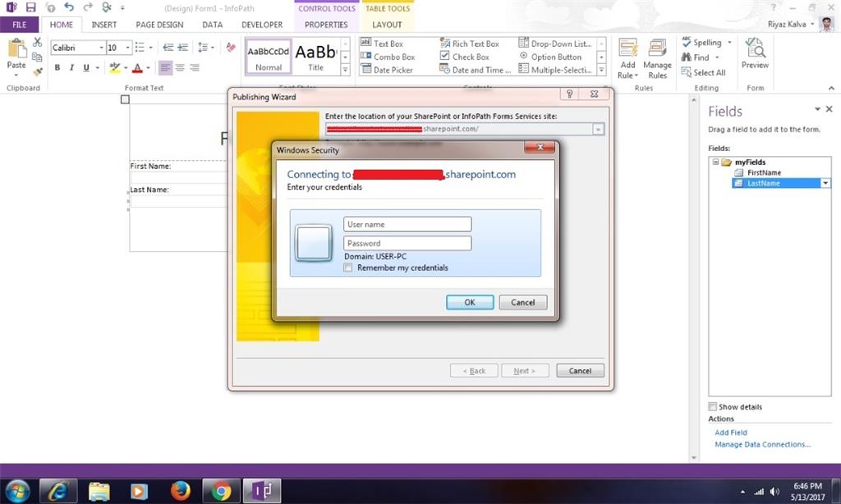Click the Save icon in quick access toolbar
Image resolution: width=841 pixels, height=504 pixels.
tap(30, 7)
